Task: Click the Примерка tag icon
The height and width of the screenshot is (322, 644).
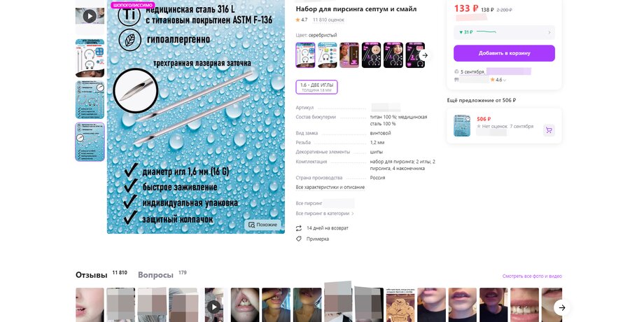Action: (299, 239)
